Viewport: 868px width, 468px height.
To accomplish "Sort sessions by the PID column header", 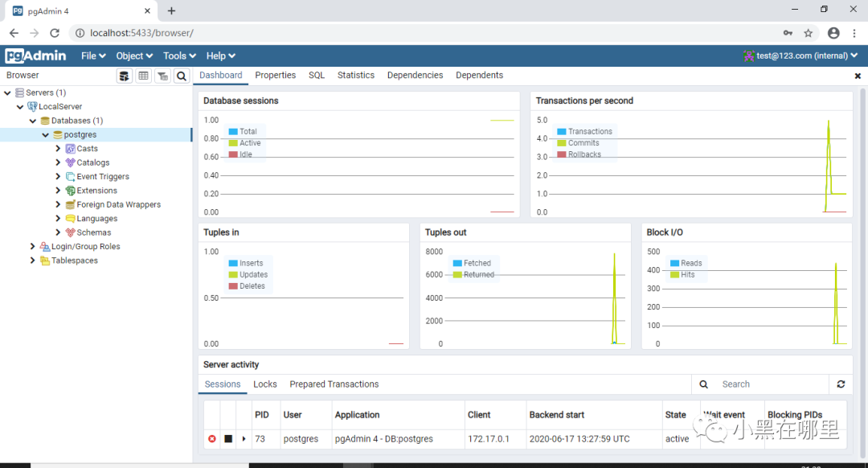I will point(262,415).
